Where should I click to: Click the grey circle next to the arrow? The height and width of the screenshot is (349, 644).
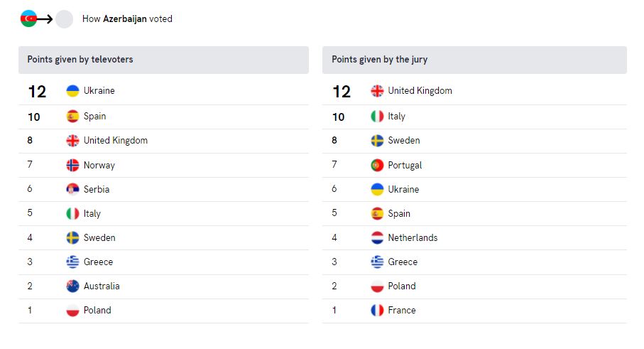pos(64,19)
